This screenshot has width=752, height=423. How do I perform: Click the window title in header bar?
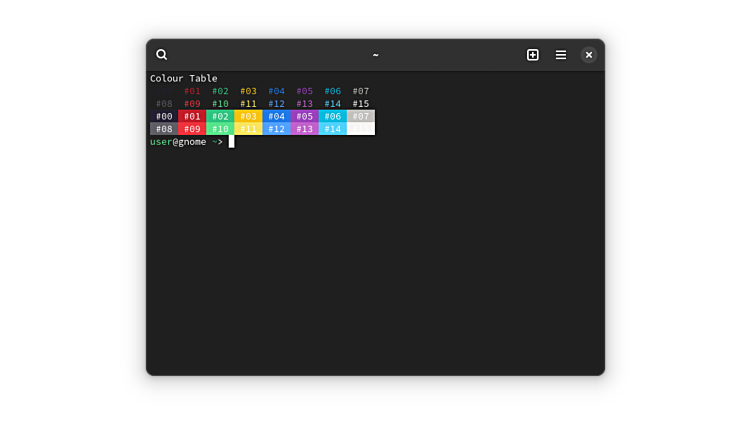(376, 55)
